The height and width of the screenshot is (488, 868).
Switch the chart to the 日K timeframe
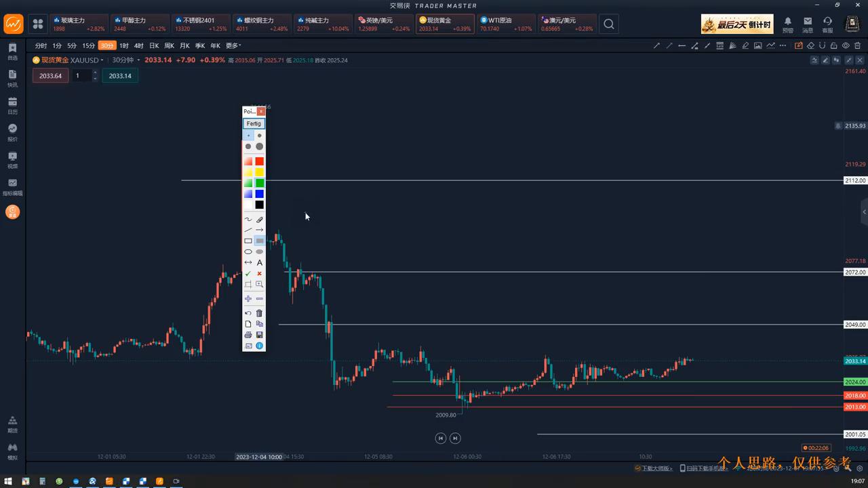point(154,45)
